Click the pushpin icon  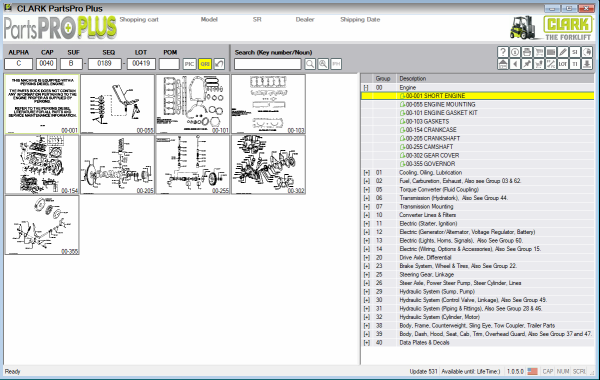tap(527, 64)
